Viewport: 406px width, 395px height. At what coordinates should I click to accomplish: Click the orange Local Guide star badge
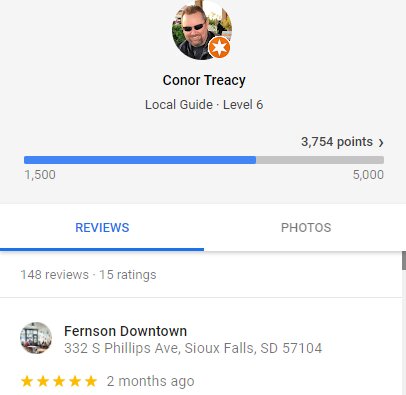point(219,47)
